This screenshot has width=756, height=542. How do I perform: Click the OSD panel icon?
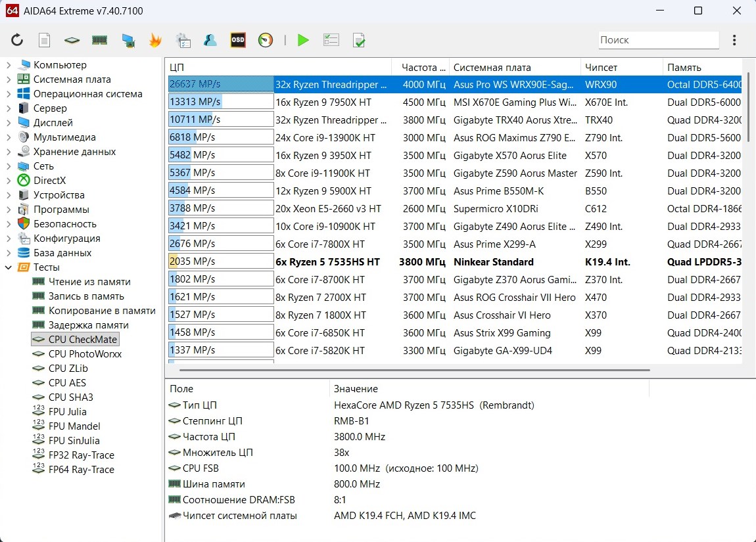click(x=238, y=40)
